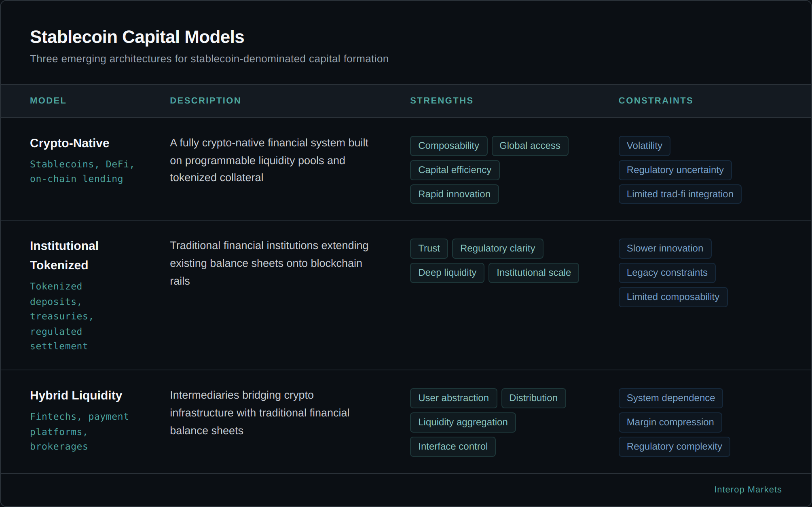
Task: Select the Liquidity aggregation tag
Action: [x=463, y=422]
